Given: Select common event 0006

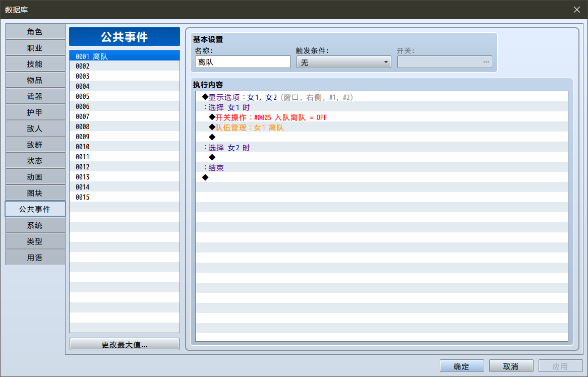Looking at the screenshot, I should tap(125, 106).
